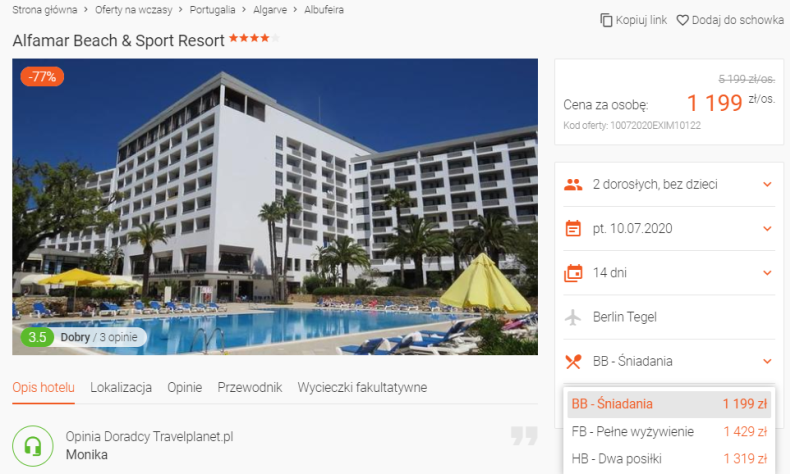The height and width of the screenshot is (474, 790).
Task: Click the green headset advisor icon
Action: (x=33, y=446)
